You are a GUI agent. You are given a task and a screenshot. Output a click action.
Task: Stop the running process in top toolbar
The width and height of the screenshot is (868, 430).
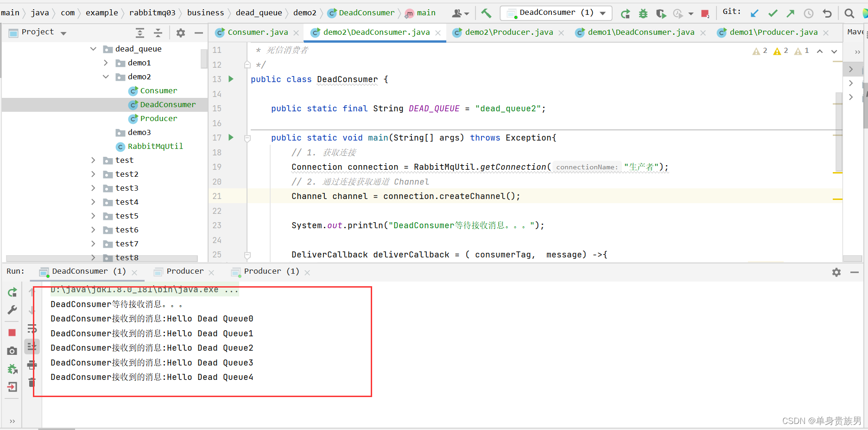tap(705, 13)
